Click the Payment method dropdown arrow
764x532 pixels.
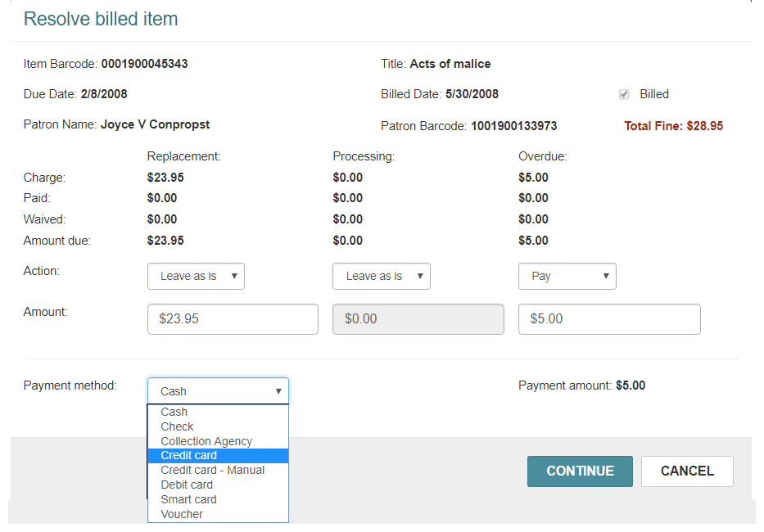[278, 391]
